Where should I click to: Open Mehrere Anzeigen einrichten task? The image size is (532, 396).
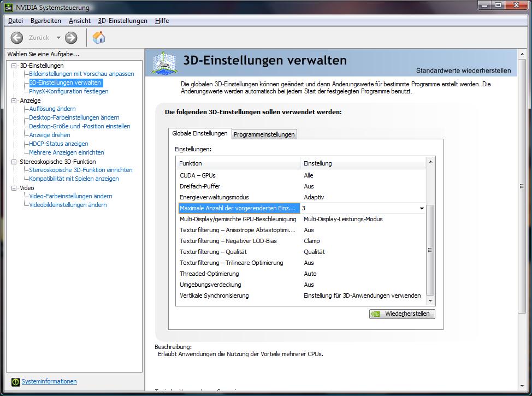67,152
